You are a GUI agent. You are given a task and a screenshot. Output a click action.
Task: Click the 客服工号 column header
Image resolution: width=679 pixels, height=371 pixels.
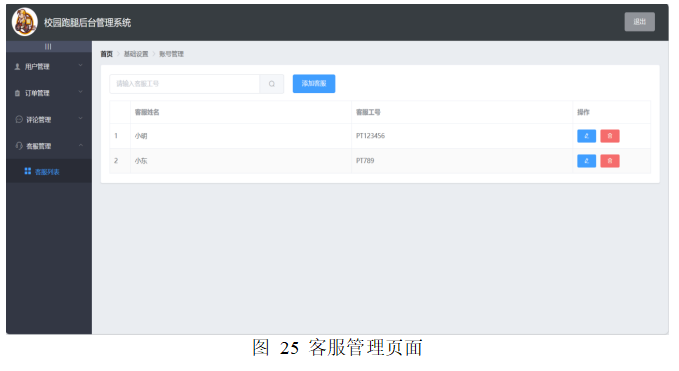coord(368,112)
